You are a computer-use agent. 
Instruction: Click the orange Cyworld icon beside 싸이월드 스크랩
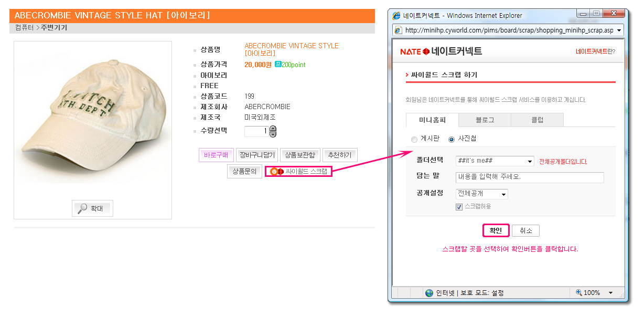click(x=273, y=172)
